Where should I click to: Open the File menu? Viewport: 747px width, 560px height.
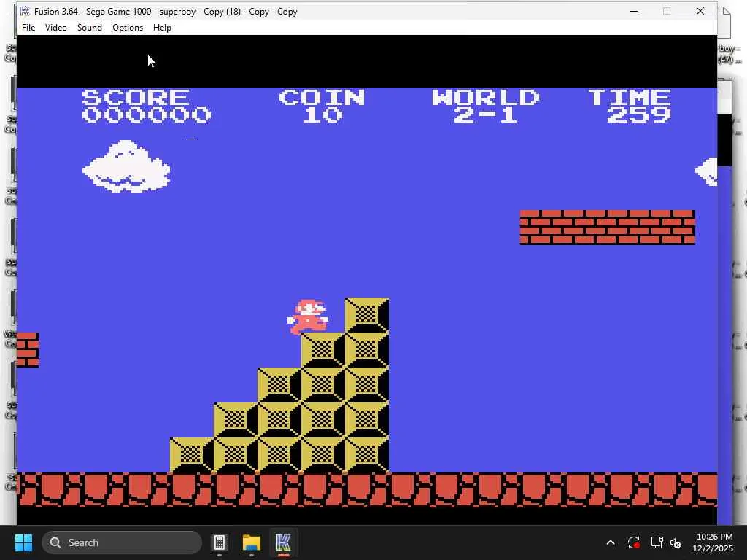click(28, 28)
